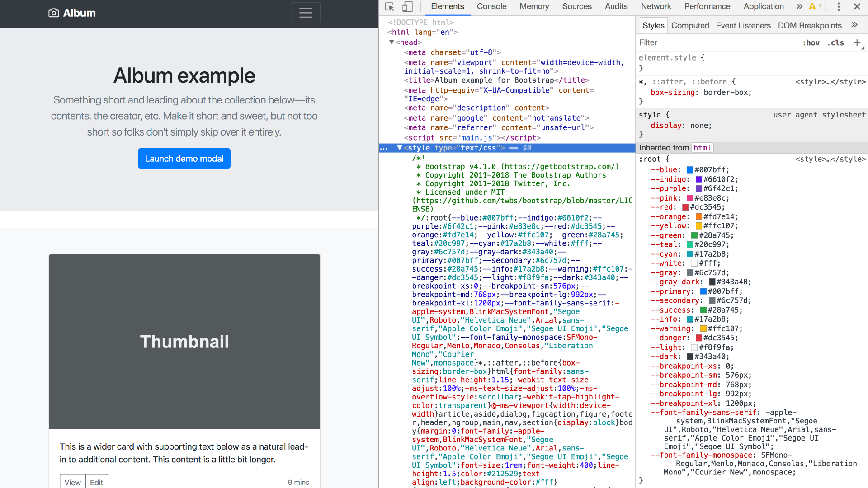The image size is (868, 488).
Task: Show more Styles sidebar tabs chevron
Action: (854, 25)
